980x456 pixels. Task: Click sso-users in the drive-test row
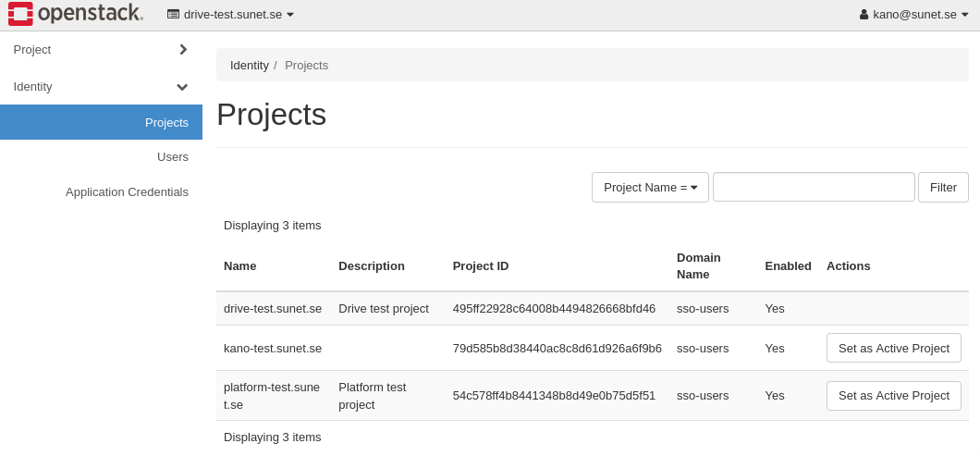[703, 308]
